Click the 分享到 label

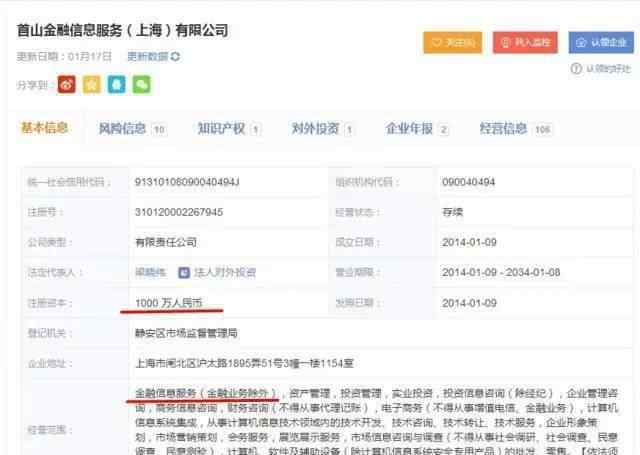point(32,85)
